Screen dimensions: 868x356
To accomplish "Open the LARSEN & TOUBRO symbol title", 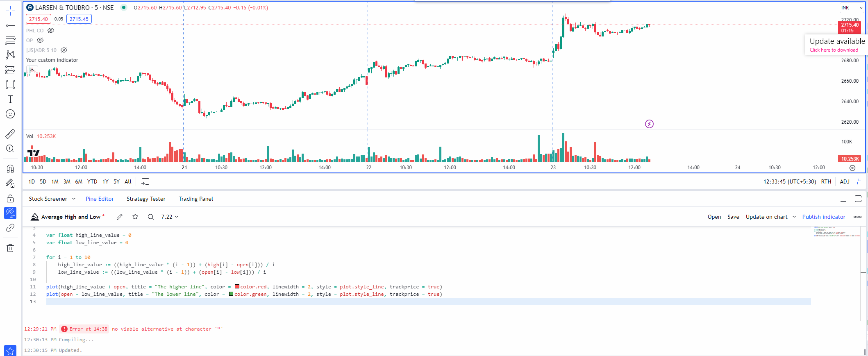I will point(74,7).
